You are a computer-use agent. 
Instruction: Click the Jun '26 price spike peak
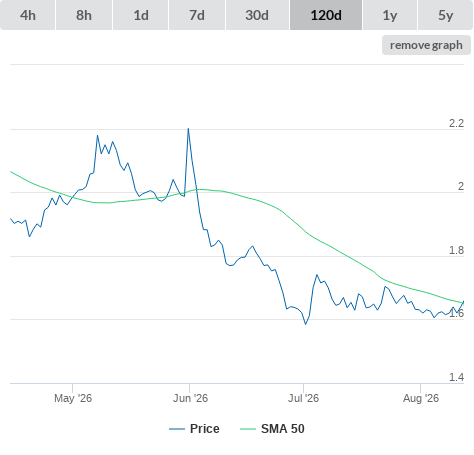tap(188, 129)
